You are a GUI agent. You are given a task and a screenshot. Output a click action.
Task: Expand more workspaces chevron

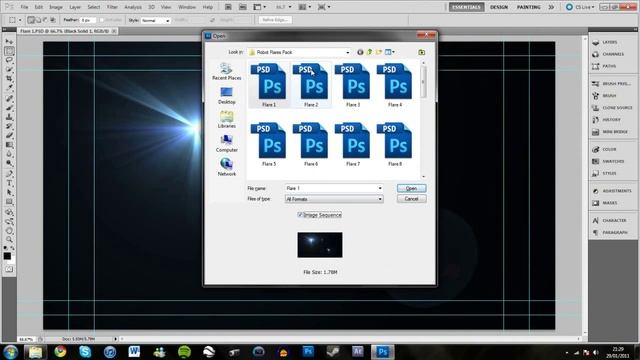click(551, 7)
